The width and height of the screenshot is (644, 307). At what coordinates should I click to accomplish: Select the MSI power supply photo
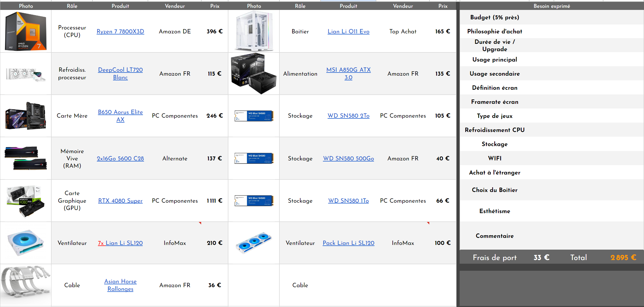(x=254, y=74)
